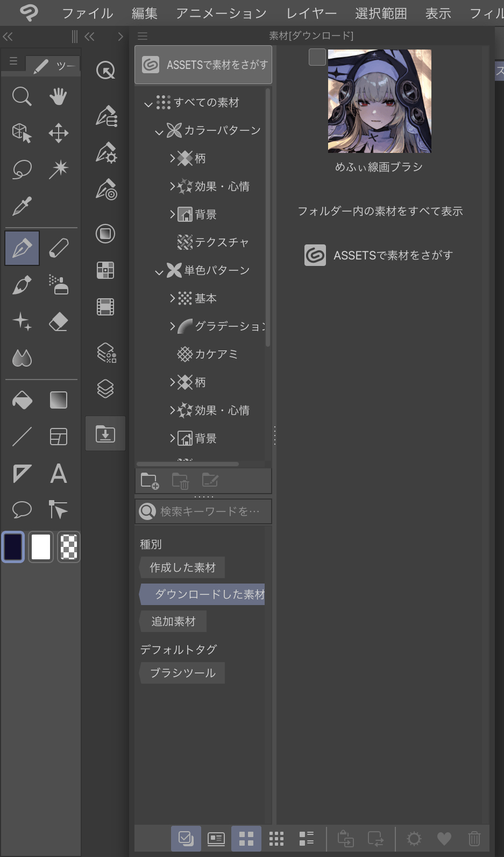This screenshot has width=504, height=857.
Task: Open the アニメーション menu
Action: (222, 13)
